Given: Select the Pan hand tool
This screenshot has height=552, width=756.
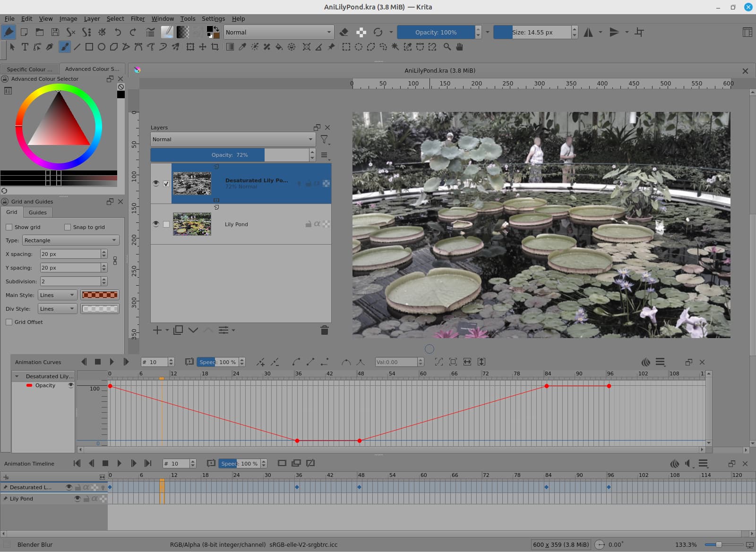Looking at the screenshot, I should (459, 47).
